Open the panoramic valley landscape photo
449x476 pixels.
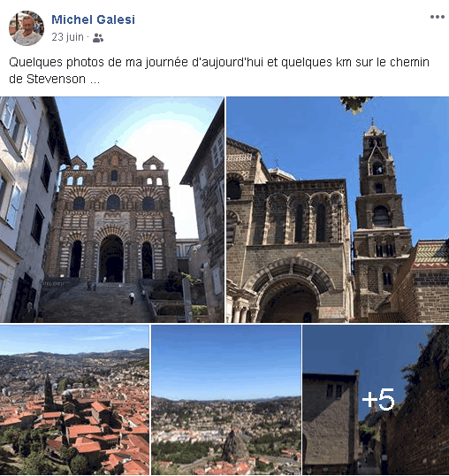coord(226,400)
